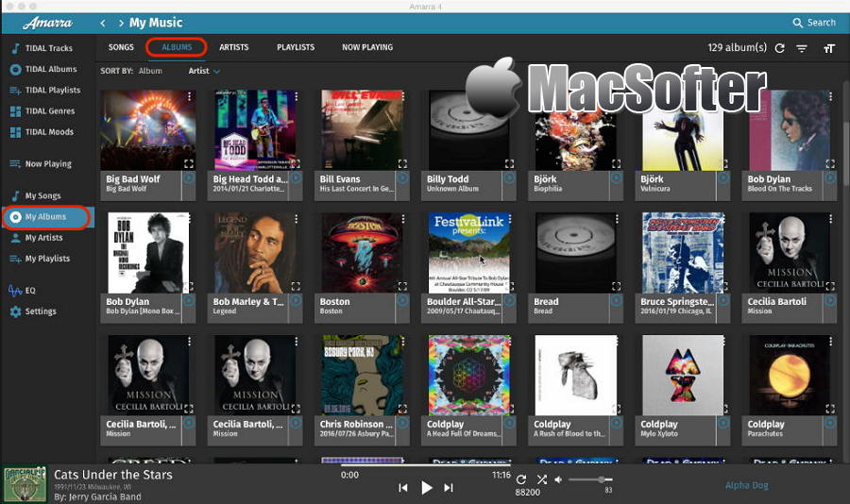Open the Artist sort dropdown

click(204, 71)
